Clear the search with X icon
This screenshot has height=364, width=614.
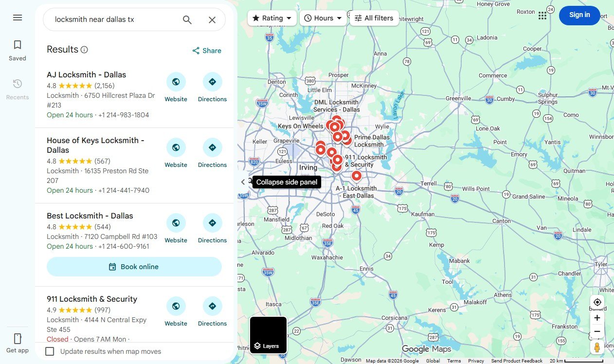212,20
